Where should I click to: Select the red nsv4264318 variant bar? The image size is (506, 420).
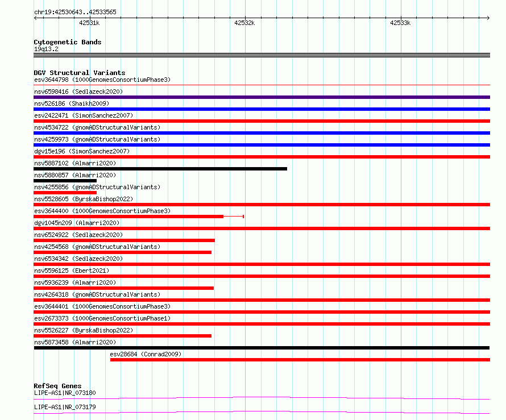(262, 300)
